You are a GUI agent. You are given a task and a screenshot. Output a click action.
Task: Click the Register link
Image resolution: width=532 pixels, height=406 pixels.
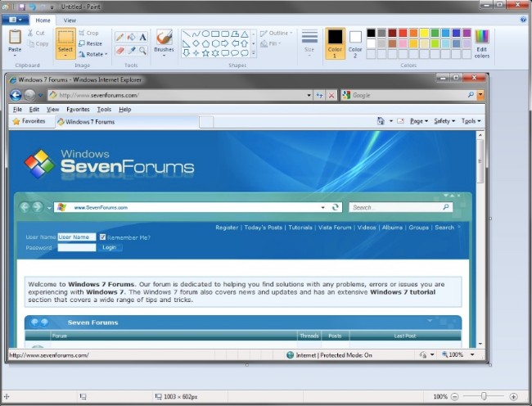227,228
